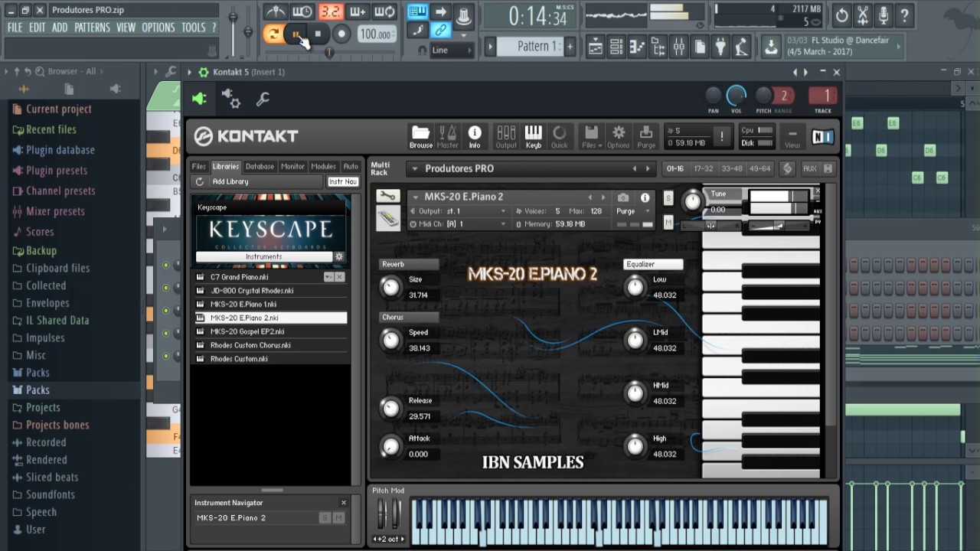The height and width of the screenshot is (551, 980).
Task: Stop playback in FL Studio transport
Action: coord(318,34)
